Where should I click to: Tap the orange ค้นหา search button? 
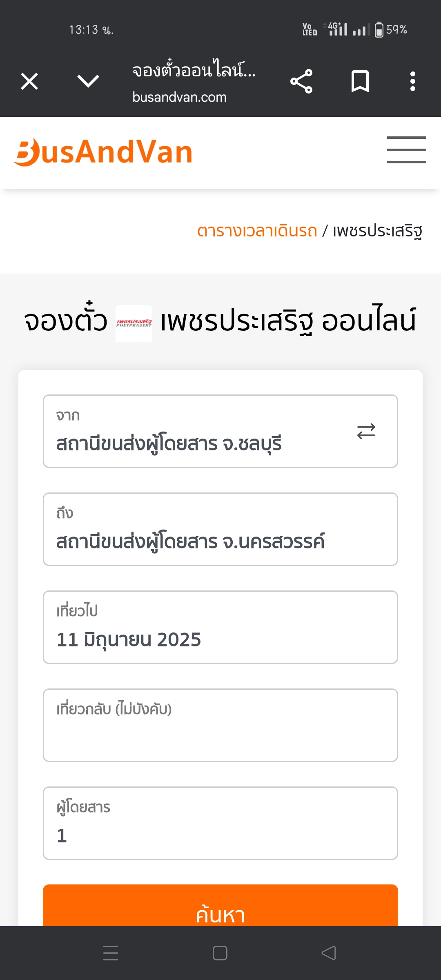220,906
